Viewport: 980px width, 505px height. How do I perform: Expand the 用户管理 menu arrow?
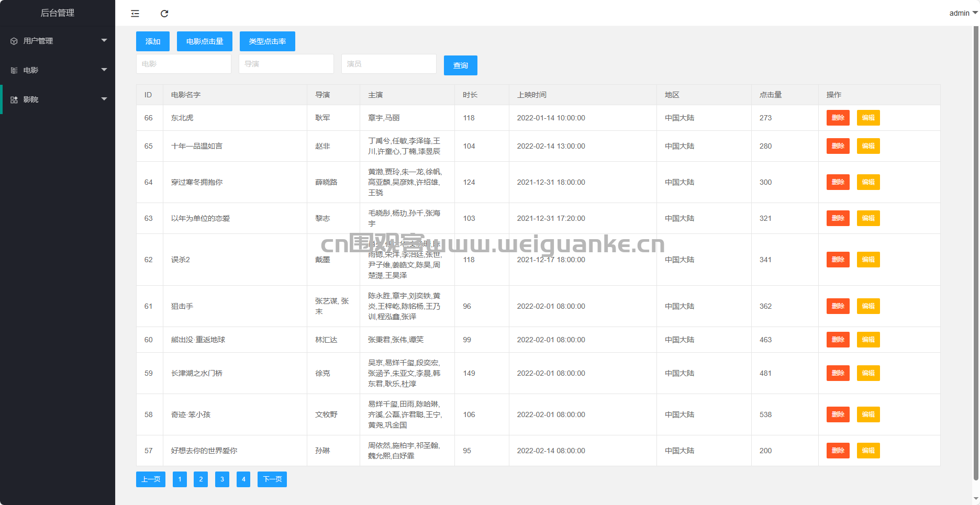pos(104,40)
